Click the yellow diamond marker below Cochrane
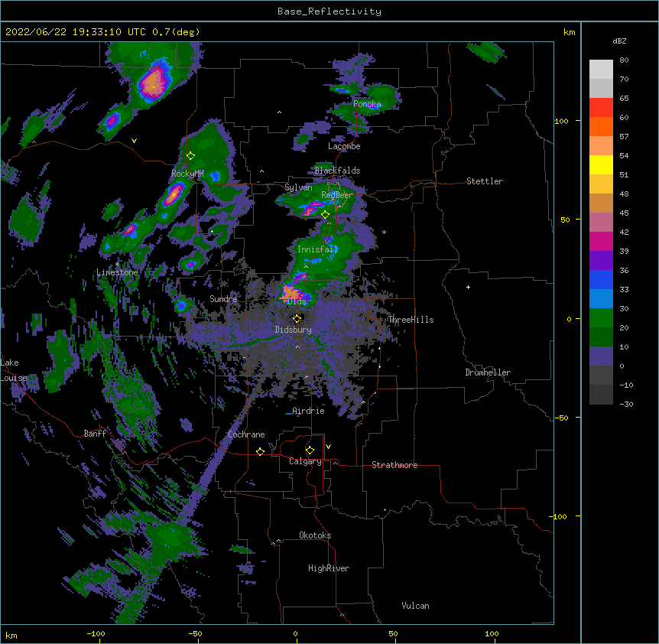Image resolution: width=659 pixels, height=644 pixels. pyautogui.click(x=260, y=452)
